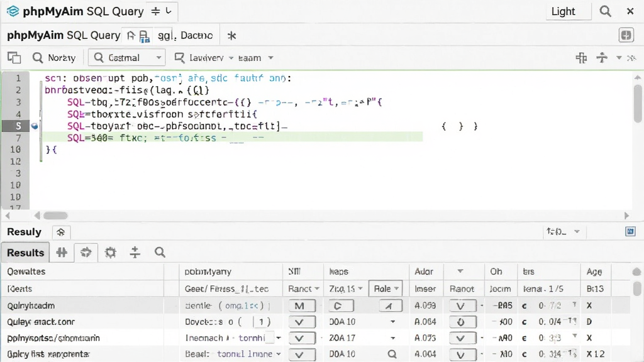
Task: Click the copy windows icon in the toolbar
Action: point(14,58)
